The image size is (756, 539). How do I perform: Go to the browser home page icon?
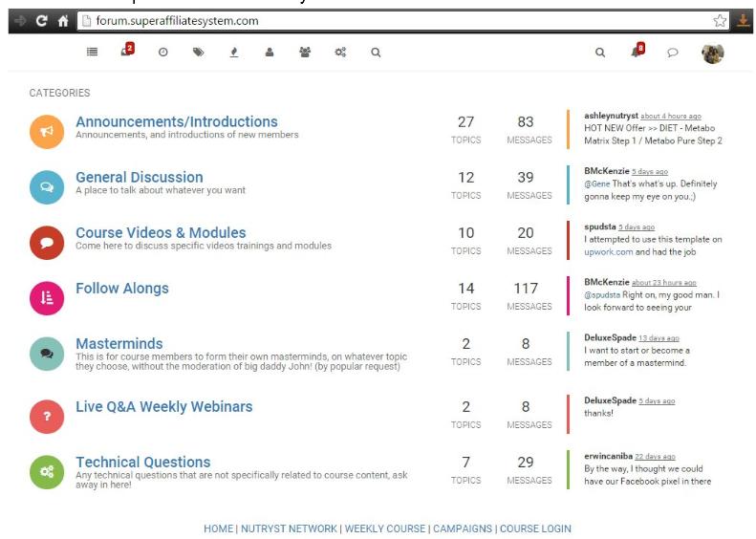(63, 21)
